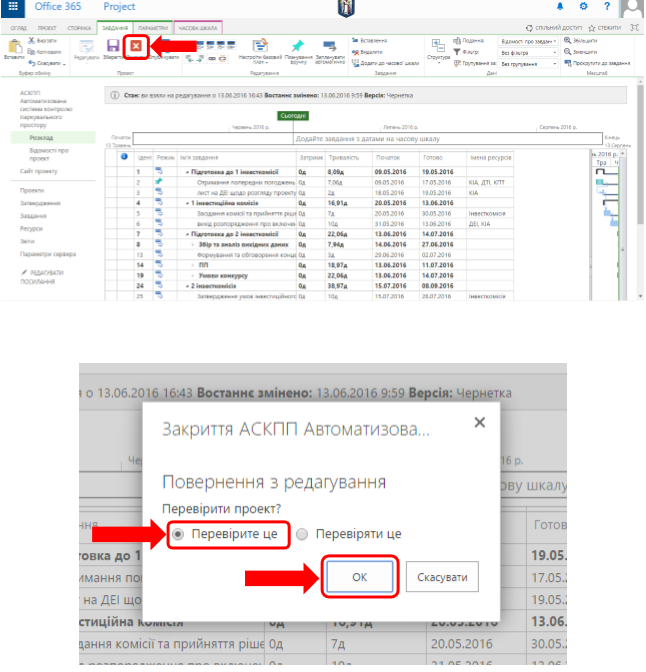Open 'Ресурси' in the left navigation
This screenshot has height=672, width=646.
coord(31,228)
